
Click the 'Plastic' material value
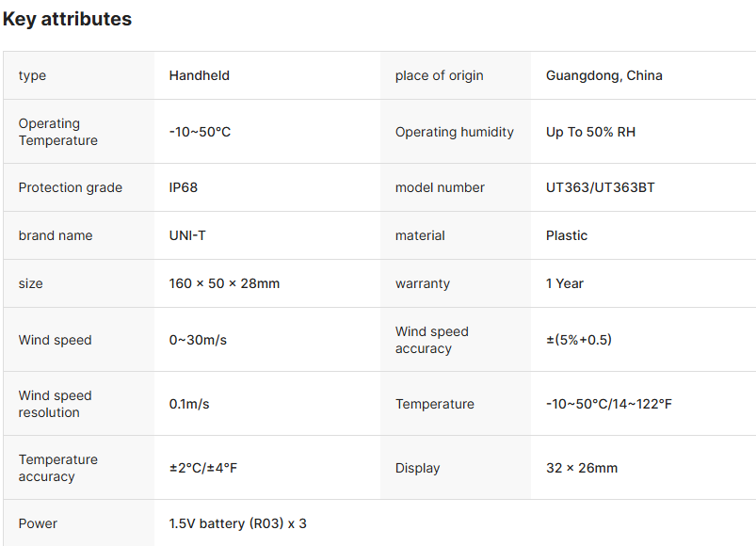tap(567, 235)
